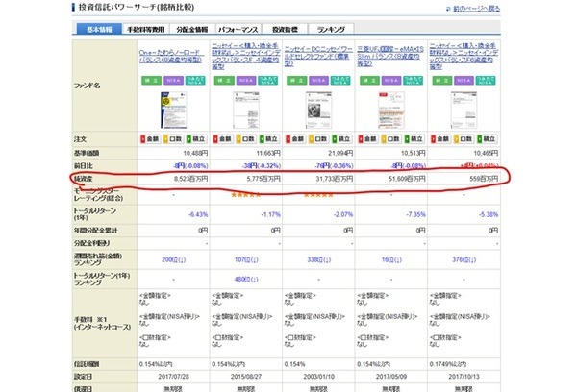
Task: Click the 21,094円 base price value
Action: pyautogui.click(x=340, y=153)
